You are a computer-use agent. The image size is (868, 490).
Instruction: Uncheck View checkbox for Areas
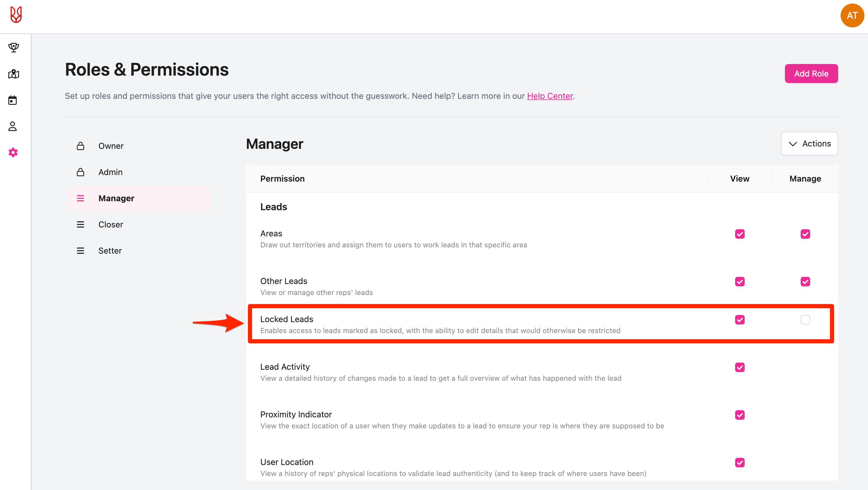coord(740,234)
